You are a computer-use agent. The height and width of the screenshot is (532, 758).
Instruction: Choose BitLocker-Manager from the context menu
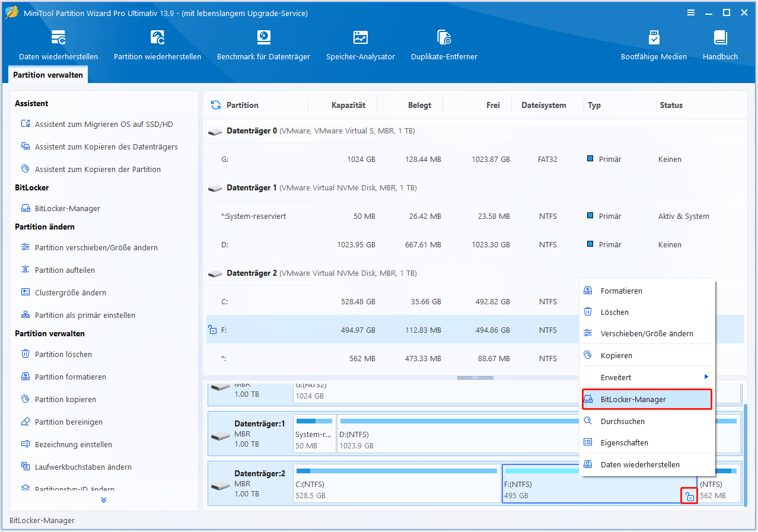647,399
